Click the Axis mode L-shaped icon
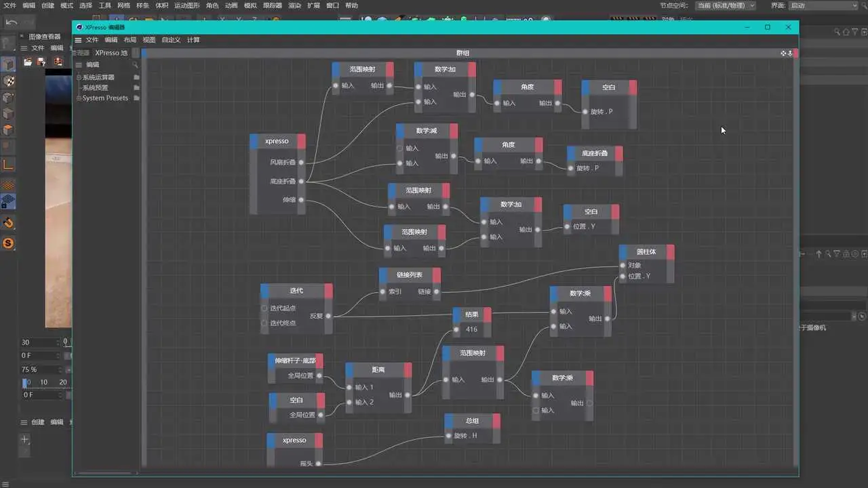Screen dimensions: 868x488 tap(9, 164)
